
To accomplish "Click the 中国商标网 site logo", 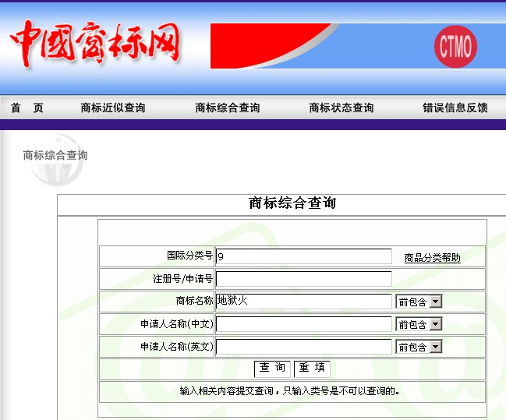I will click(x=95, y=42).
